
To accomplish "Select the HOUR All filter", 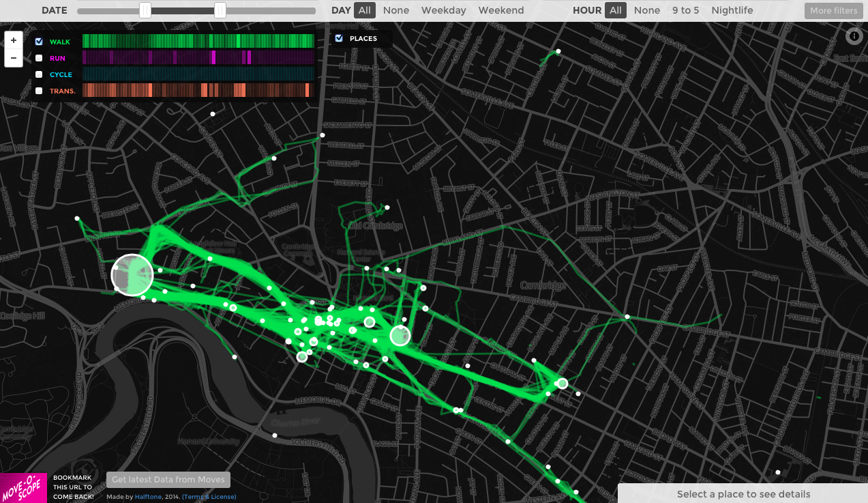I will [616, 10].
